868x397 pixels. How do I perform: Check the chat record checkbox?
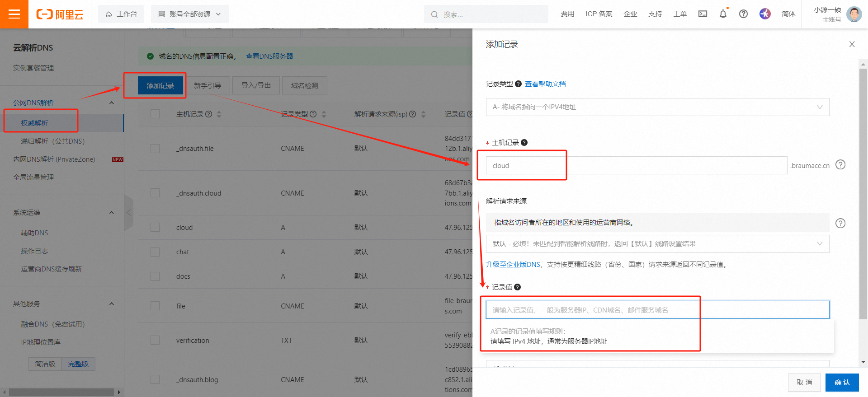pyautogui.click(x=155, y=252)
